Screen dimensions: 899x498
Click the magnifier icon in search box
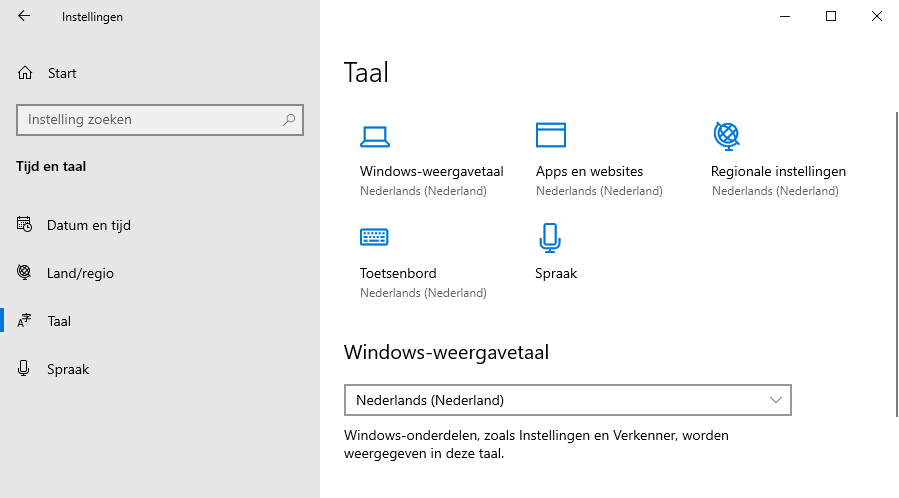289,120
